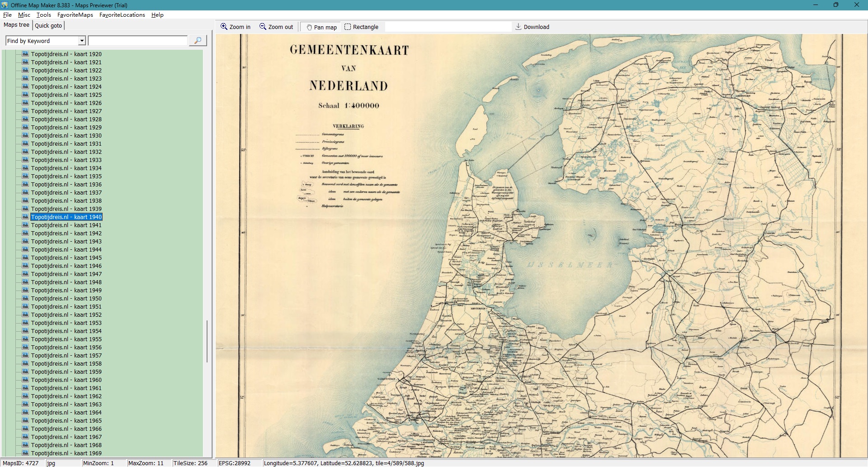Click the Download arrow icon
Image resolution: width=868 pixels, height=467 pixels.
click(519, 27)
